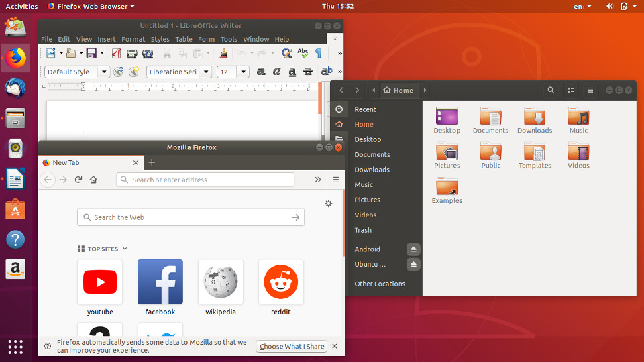The width and height of the screenshot is (644, 362).
Task: Open Ubuntu Software from the dock
Action: click(x=15, y=209)
